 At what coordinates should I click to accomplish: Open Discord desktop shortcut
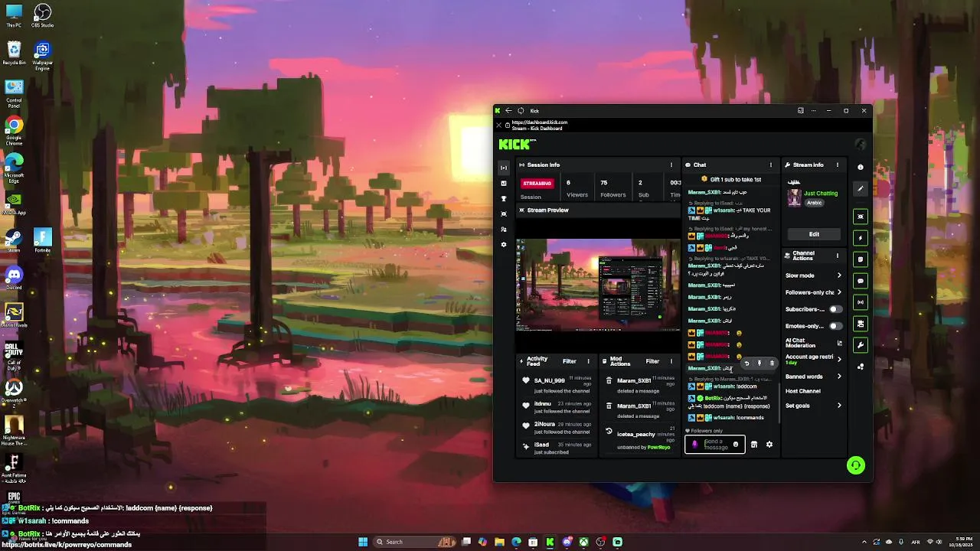point(14,277)
